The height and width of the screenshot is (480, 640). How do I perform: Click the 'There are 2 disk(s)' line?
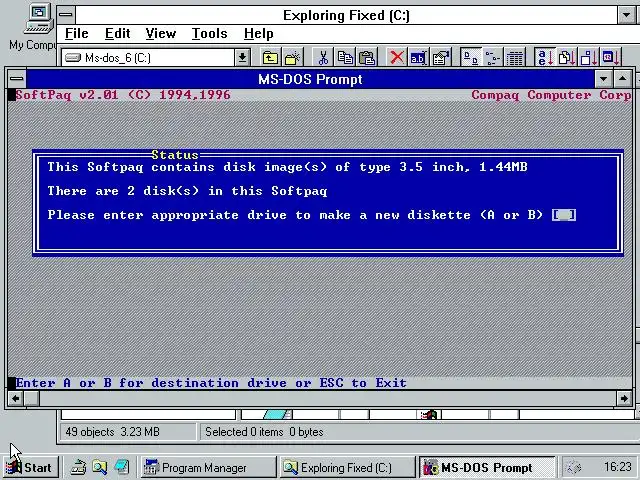point(187,191)
